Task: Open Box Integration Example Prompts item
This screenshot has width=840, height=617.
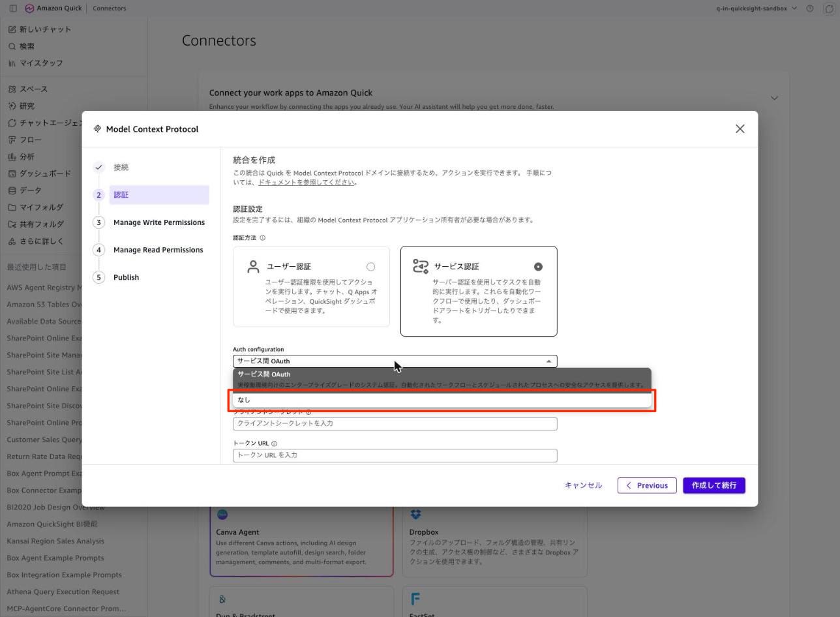Action: [x=64, y=575]
